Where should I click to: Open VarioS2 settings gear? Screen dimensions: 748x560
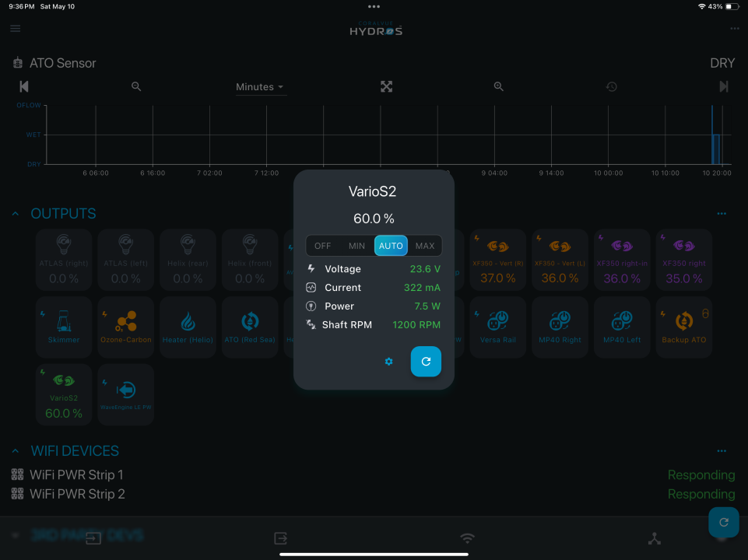pos(388,362)
